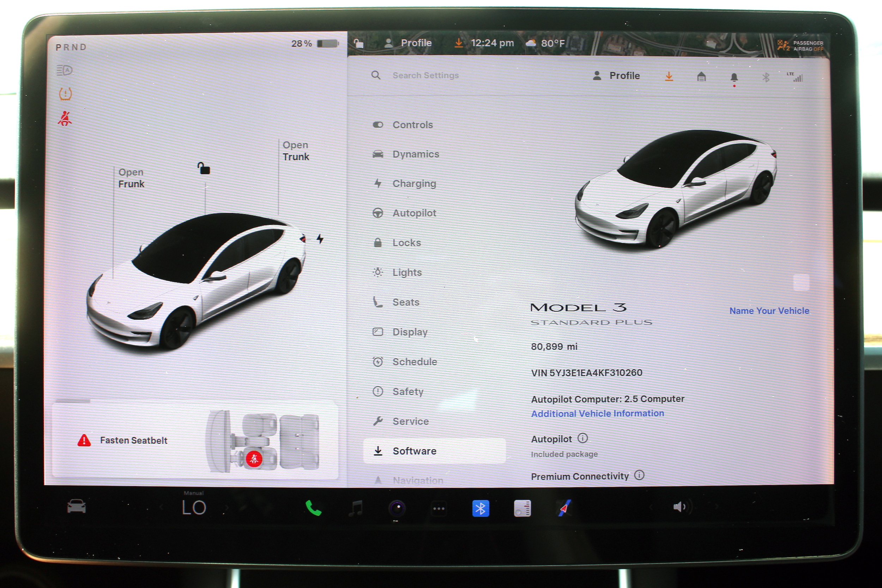This screenshot has height=588, width=882.
Task: Tap Open Trunk button
Action: pyautogui.click(x=296, y=151)
